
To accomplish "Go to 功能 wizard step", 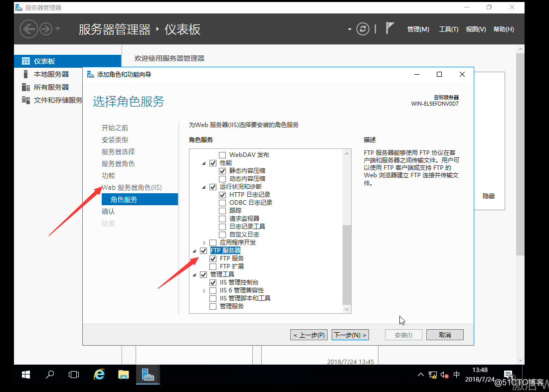I will (108, 175).
